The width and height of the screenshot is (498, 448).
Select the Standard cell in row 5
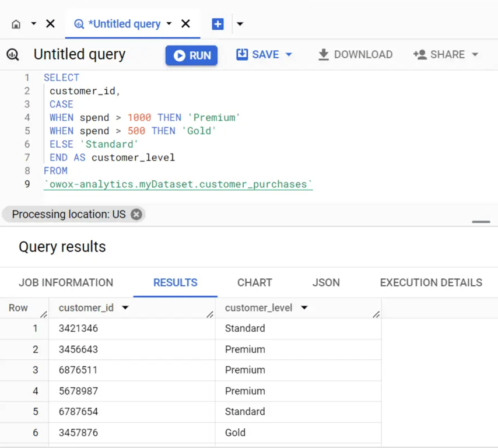pos(298,411)
